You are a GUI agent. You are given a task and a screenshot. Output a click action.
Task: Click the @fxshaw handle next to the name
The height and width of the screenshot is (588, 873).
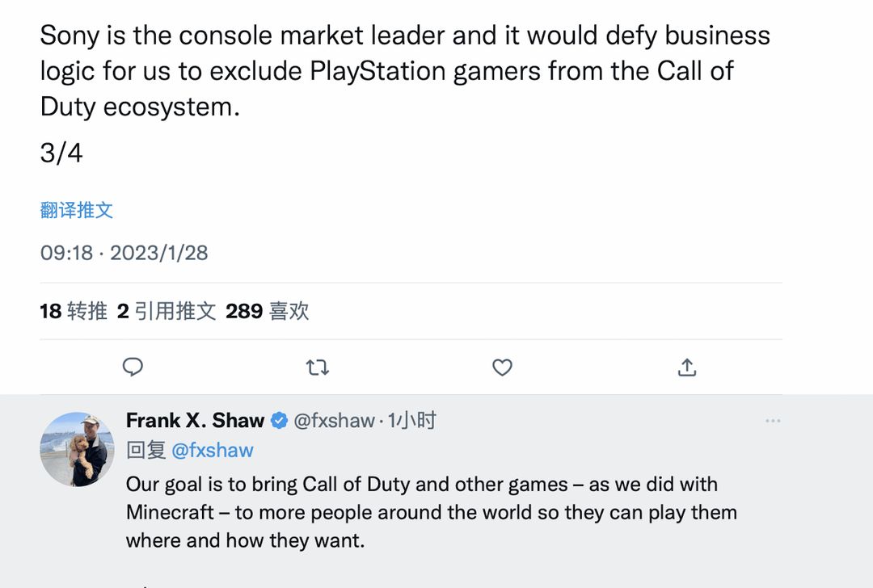(334, 421)
